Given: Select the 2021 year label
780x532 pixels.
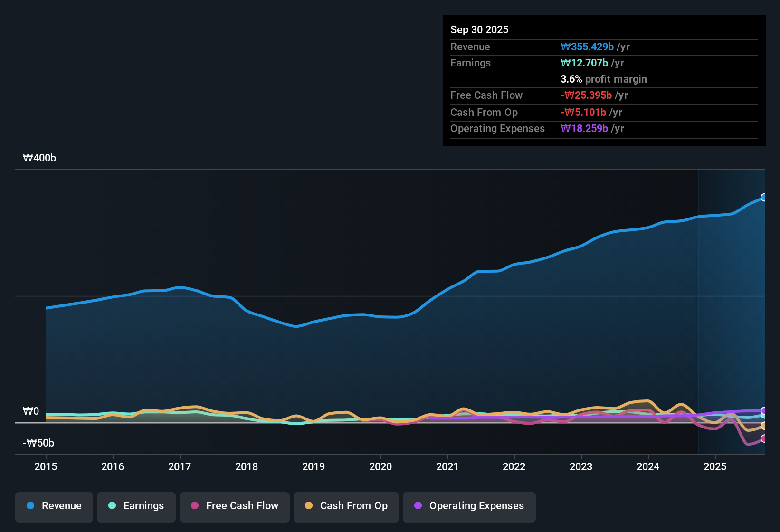Looking at the screenshot, I should (x=447, y=467).
